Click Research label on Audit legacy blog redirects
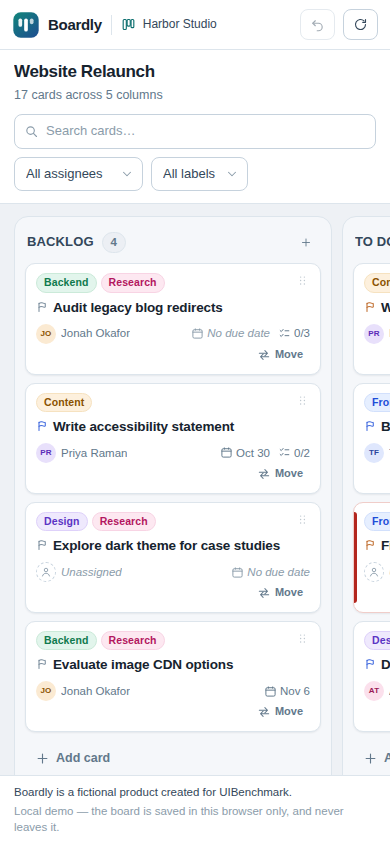 click(132, 283)
